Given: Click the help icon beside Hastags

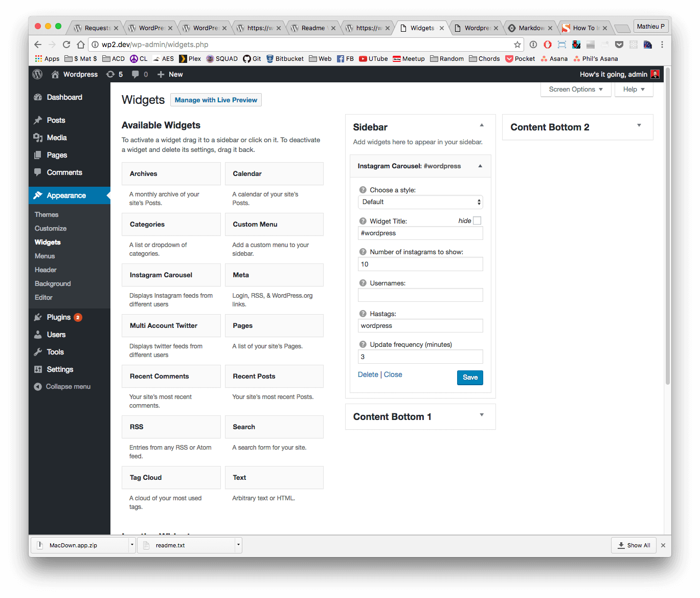Looking at the screenshot, I should click(x=363, y=314).
